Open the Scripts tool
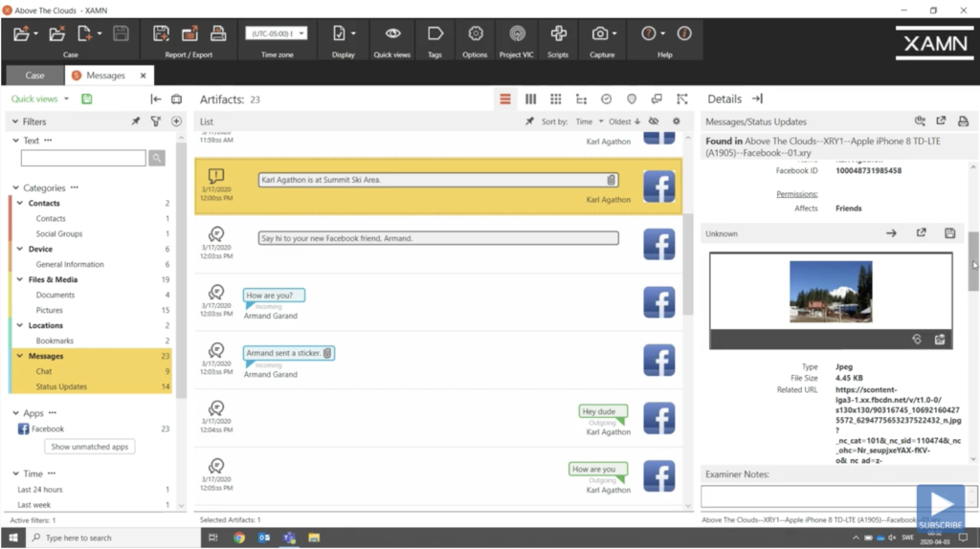Image resolution: width=980 pixels, height=549 pixels. coord(558,33)
